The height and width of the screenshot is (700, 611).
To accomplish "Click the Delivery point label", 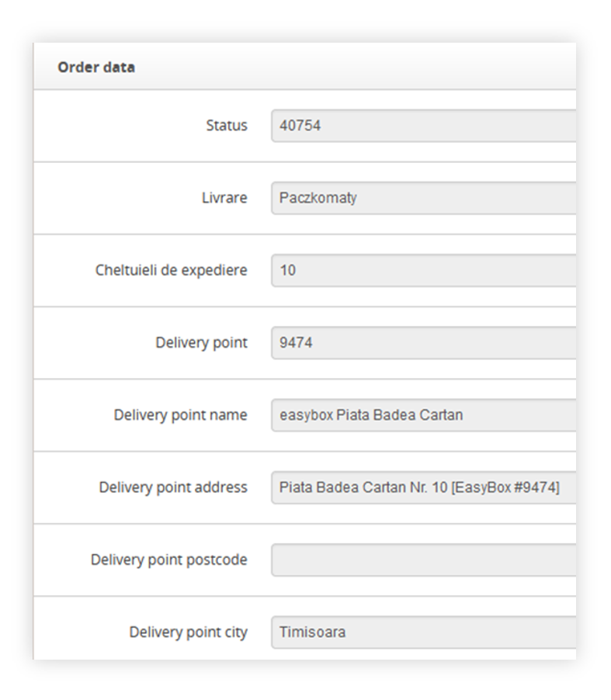I will [201, 343].
